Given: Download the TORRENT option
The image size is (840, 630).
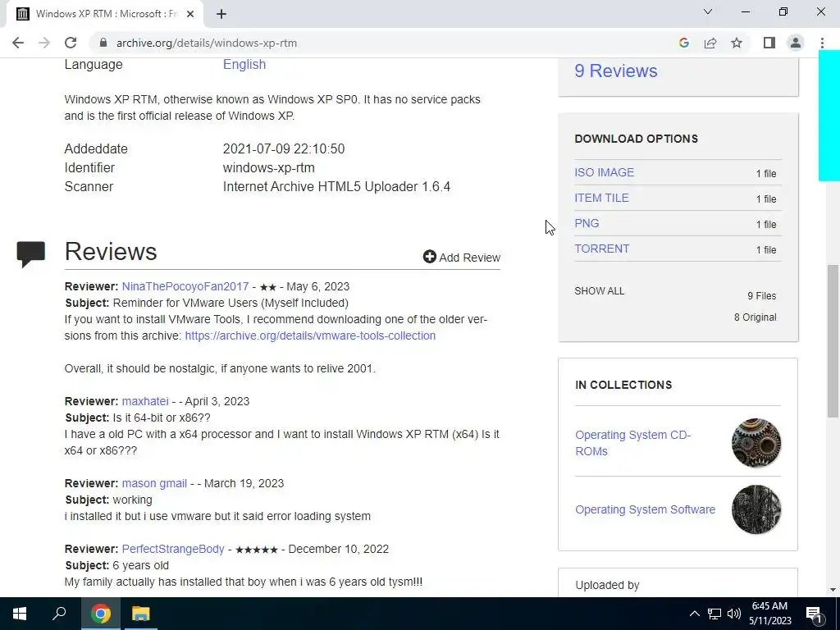Looking at the screenshot, I should pyautogui.click(x=601, y=249).
